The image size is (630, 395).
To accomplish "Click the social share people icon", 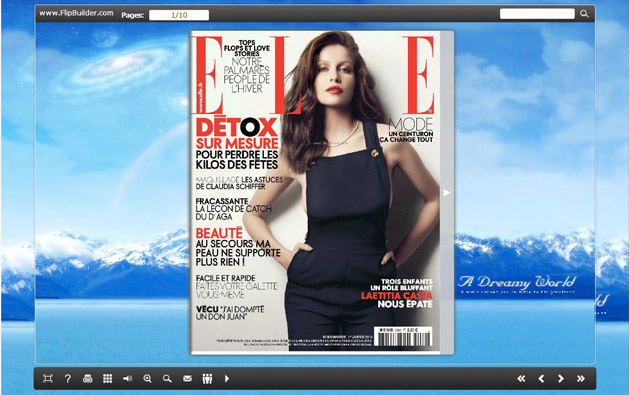I will (x=207, y=379).
